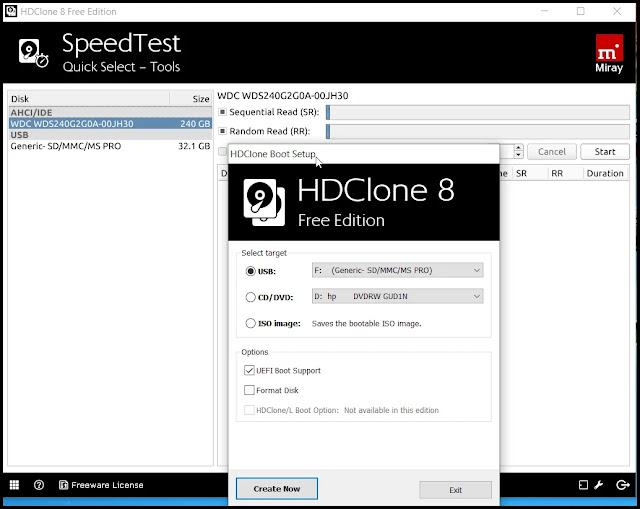Click the Size column header
This screenshot has width=640, height=509.
[191, 99]
